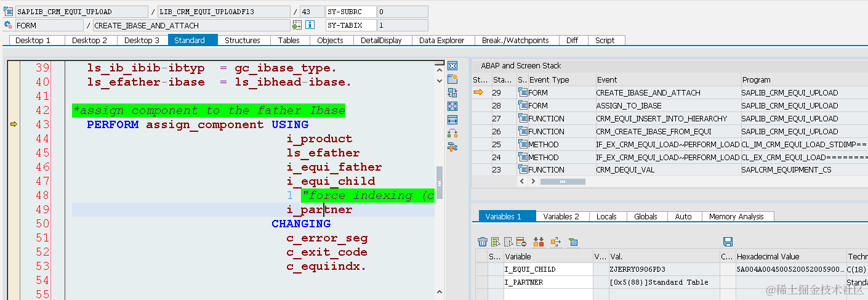The image size is (868, 300).
Task: Click the gear icon beside the FORM field
Action: pos(8,25)
